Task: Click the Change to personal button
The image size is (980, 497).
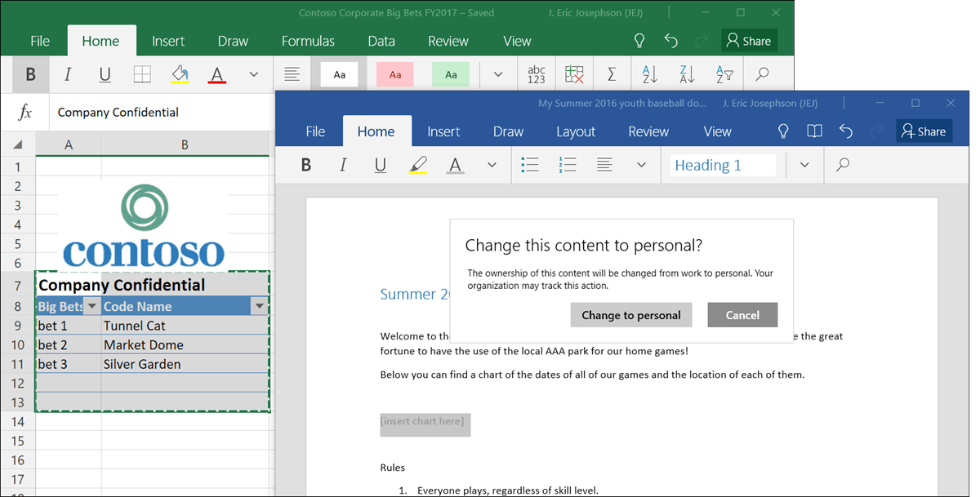Action: (x=630, y=315)
